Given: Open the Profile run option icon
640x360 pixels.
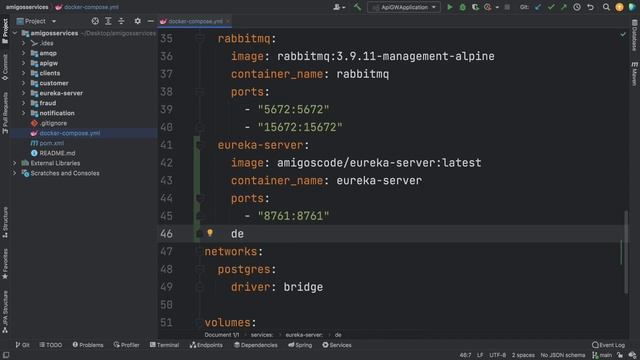Looking at the screenshot, I should pos(488,7).
